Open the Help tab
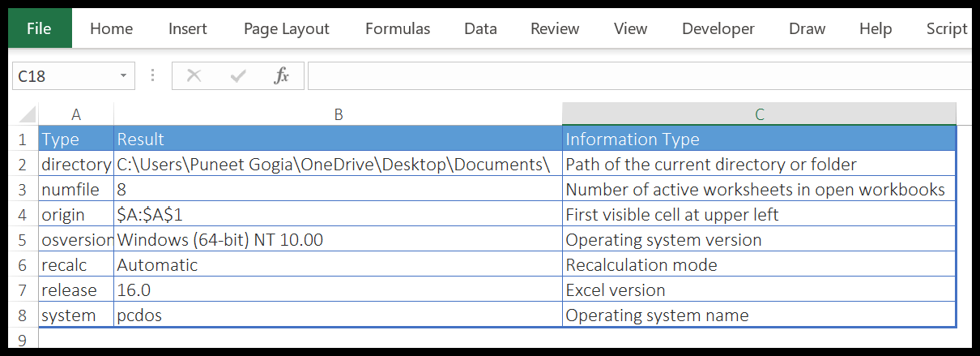Viewport: 980px width, 356px height. 876,28
